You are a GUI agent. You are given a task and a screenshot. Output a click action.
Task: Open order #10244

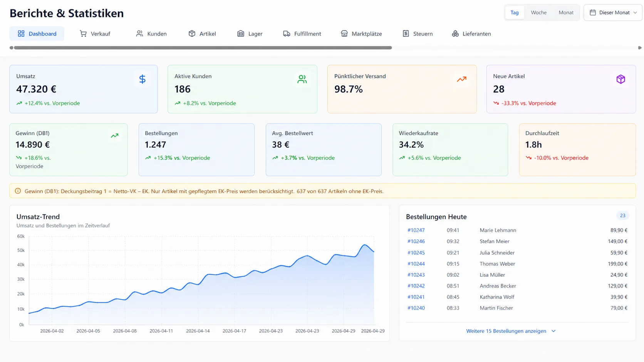point(416,264)
